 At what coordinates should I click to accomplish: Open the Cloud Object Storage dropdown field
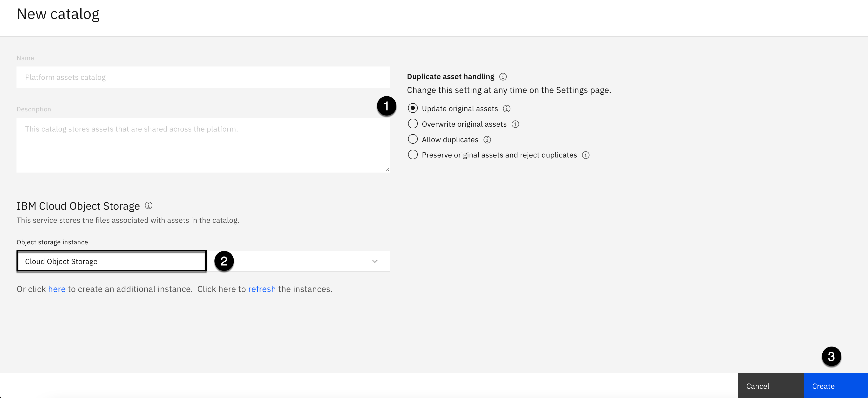[111, 261]
